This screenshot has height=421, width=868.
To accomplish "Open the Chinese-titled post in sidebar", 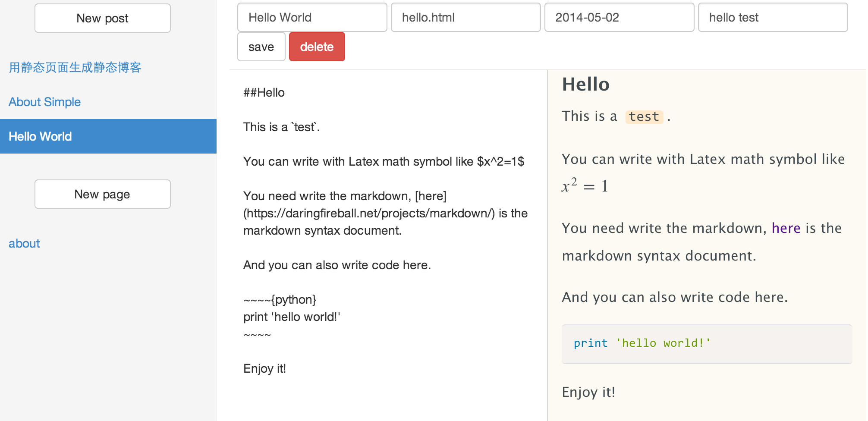I will click(x=75, y=67).
